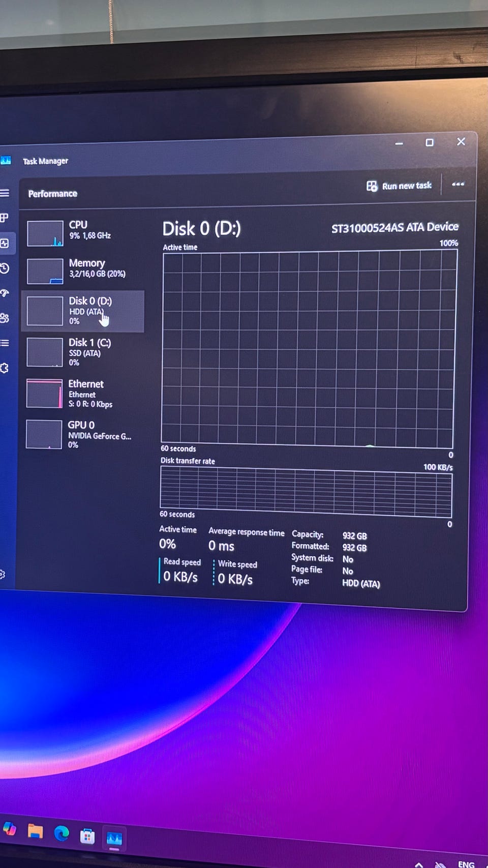Open Task Manager settings gear icon
The image size is (488, 868).
coord(2,574)
